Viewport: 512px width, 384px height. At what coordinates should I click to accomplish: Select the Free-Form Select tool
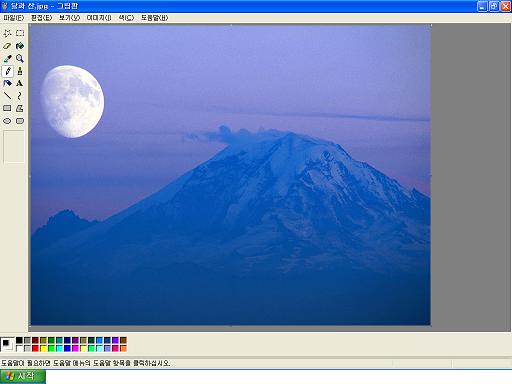click(7, 33)
